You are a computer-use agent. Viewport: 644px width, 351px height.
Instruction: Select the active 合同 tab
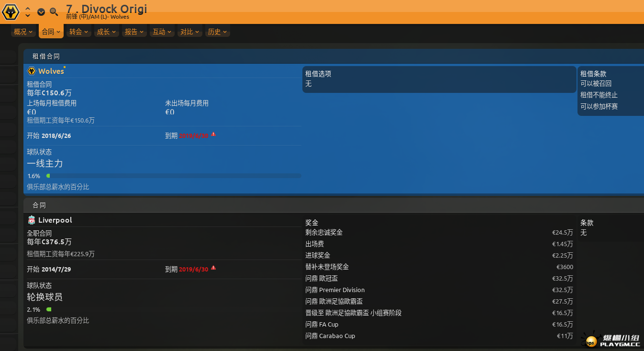coord(51,32)
